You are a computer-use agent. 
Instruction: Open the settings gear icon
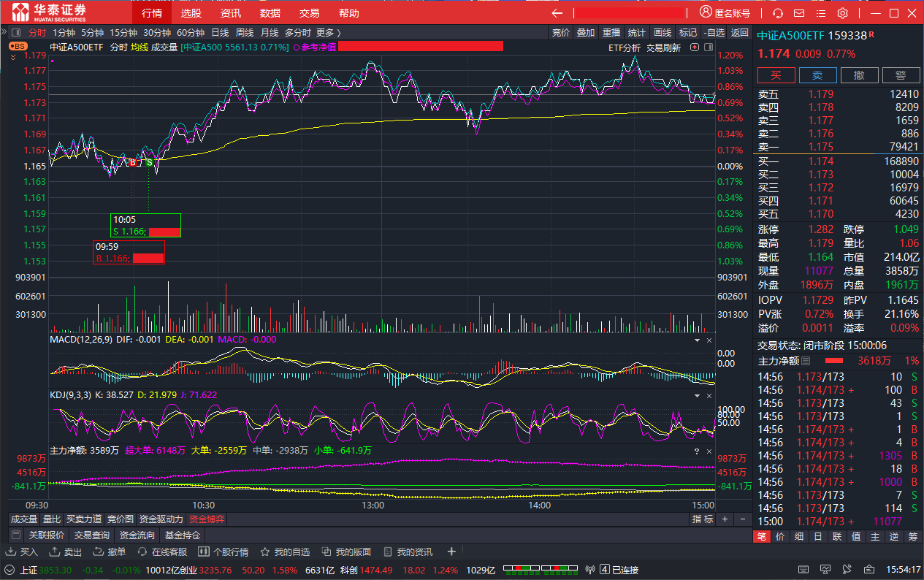point(842,13)
